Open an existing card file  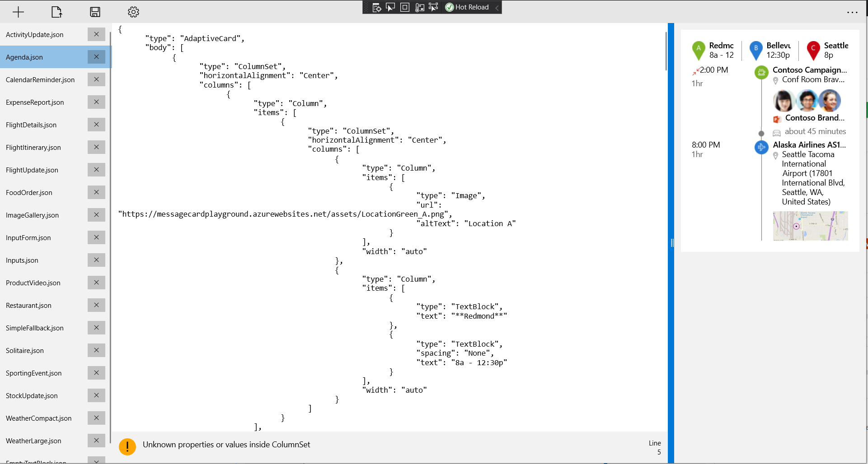coord(56,12)
